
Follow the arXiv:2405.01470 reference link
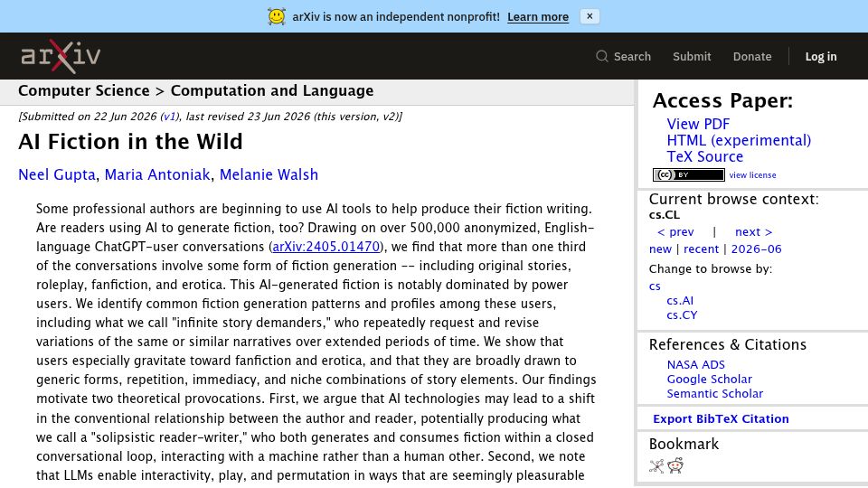326,247
